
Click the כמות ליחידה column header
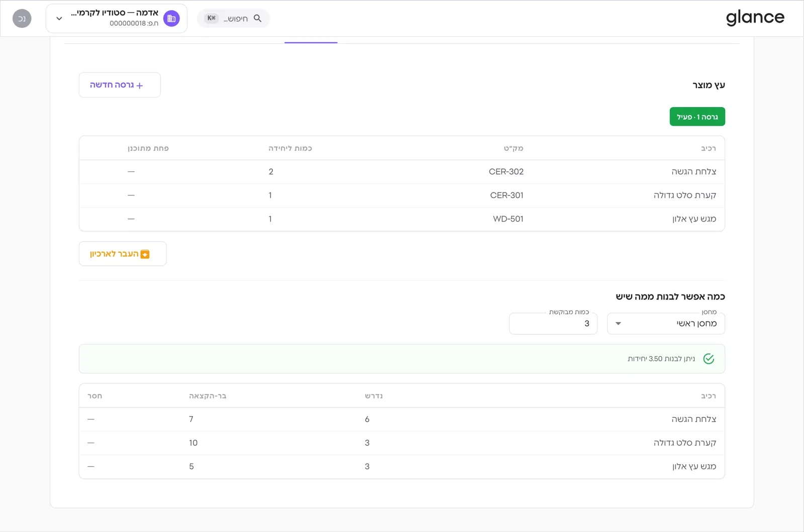(290, 148)
